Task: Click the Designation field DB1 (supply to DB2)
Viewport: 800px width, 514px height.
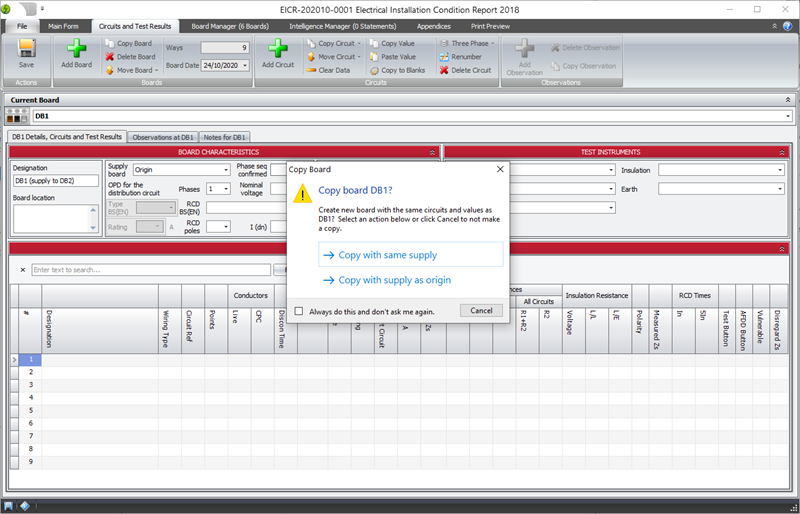Action: 56,181
